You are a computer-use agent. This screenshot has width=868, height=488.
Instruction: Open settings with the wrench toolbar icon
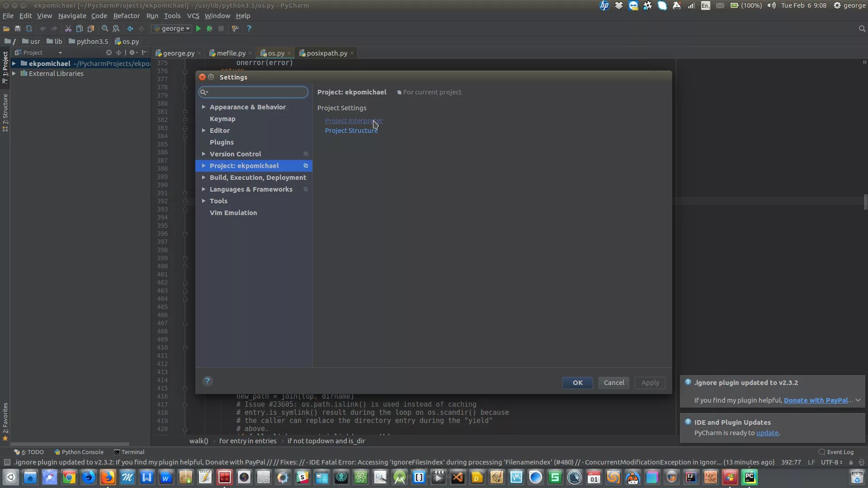pos(235,28)
